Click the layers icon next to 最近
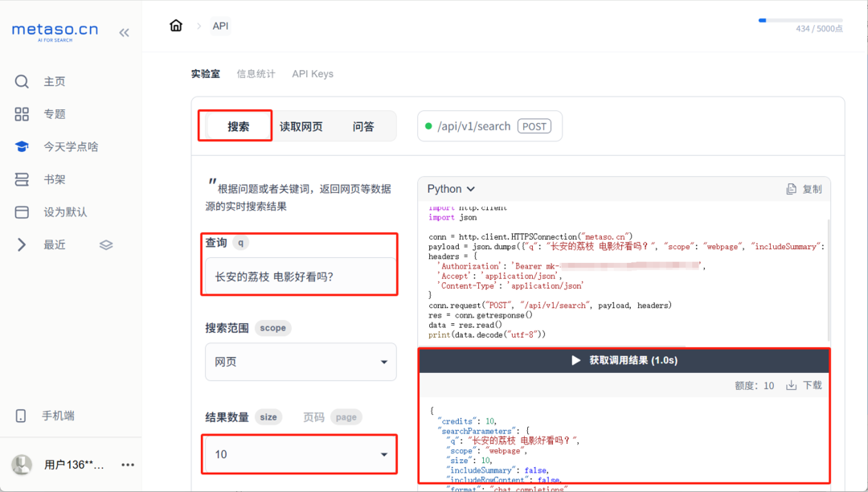 (106, 244)
